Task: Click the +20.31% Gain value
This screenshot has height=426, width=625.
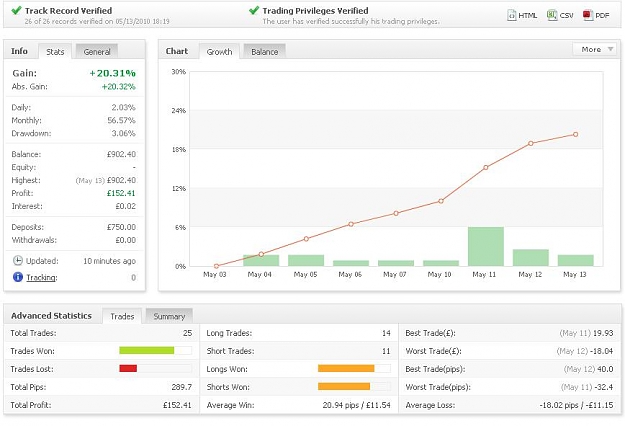Action: [112, 73]
